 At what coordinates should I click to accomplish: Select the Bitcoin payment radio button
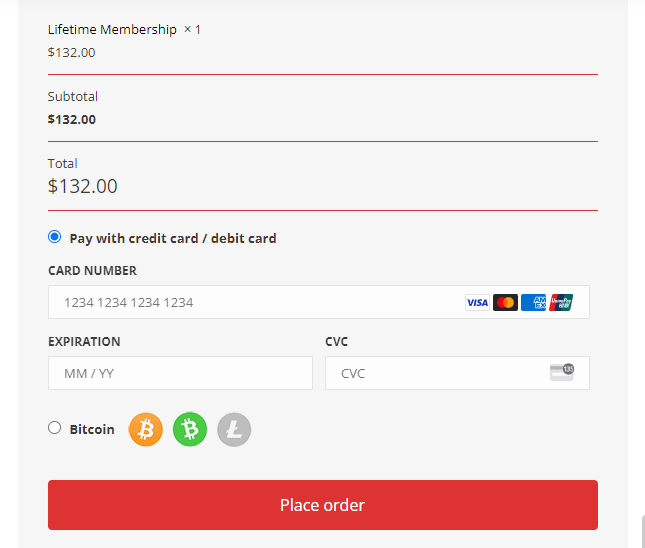55,428
